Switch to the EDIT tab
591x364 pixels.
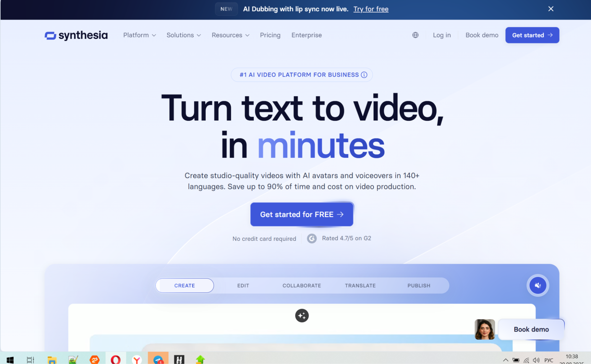click(x=243, y=286)
